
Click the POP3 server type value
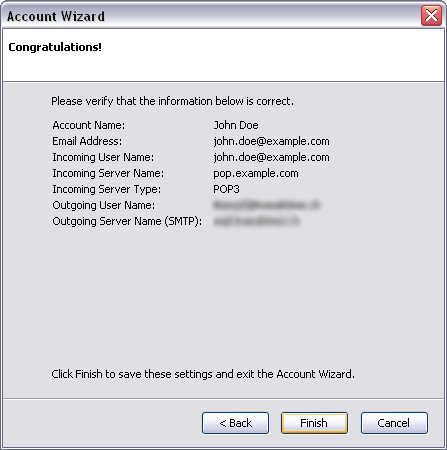[x=226, y=189]
